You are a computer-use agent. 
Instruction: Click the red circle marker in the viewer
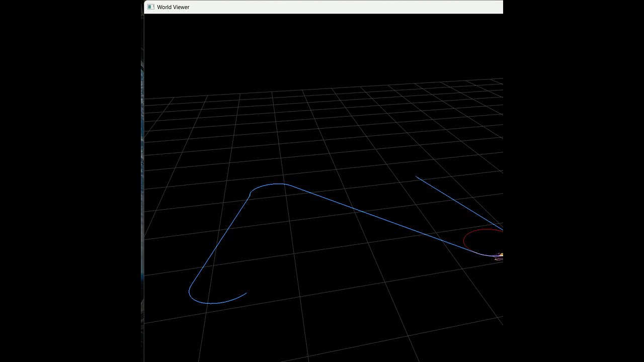click(483, 241)
